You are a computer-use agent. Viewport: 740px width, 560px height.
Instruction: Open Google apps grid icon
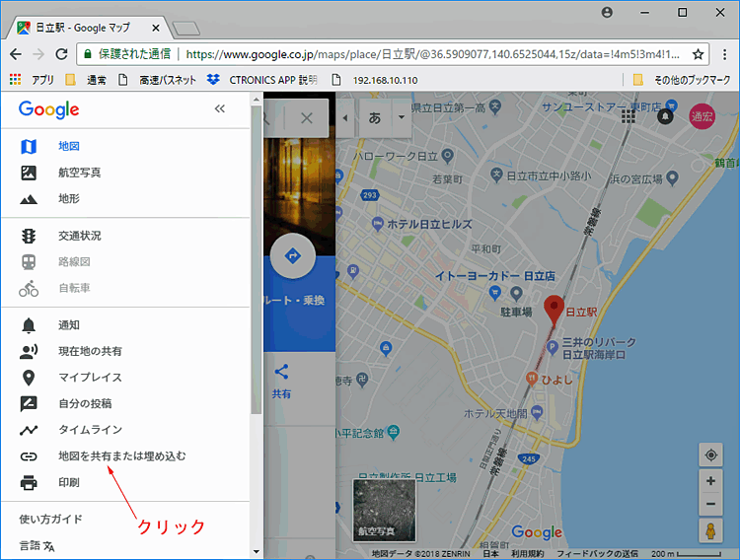629,116
